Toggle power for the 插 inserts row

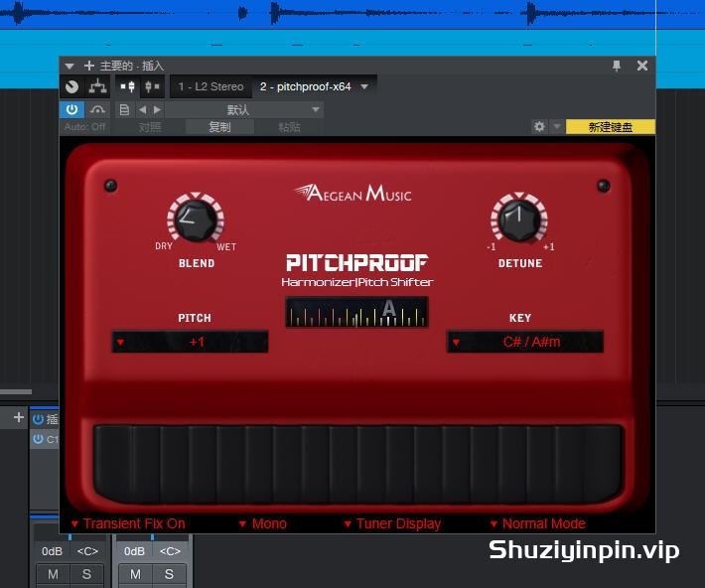[x=38, y=419]
